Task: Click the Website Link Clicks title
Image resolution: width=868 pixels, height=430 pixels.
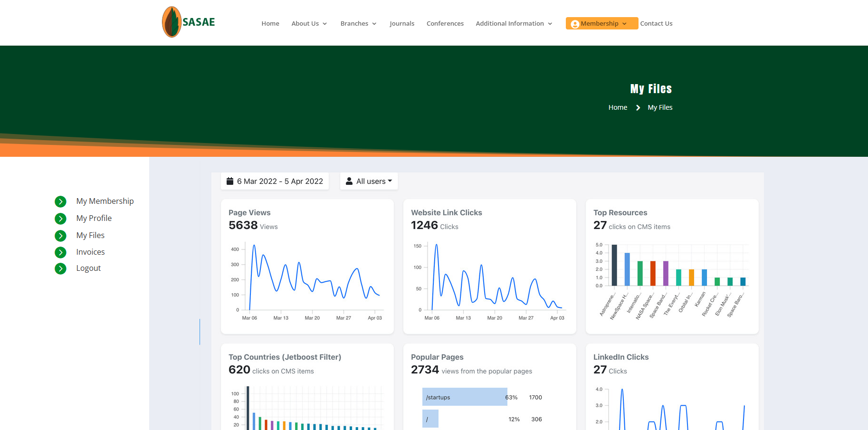Action: [x=447, y=212]
